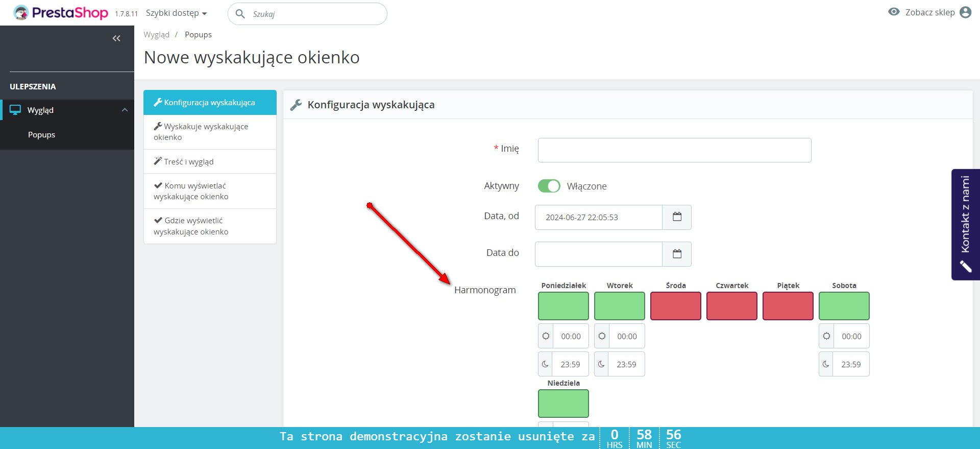Click the Zobacz sklep link

[930, 12]
